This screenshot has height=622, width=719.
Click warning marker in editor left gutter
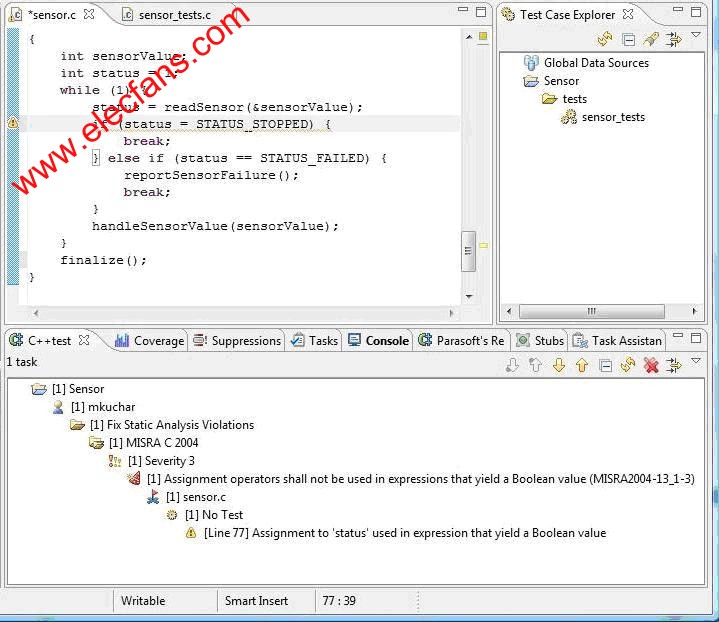coord(13,123)
